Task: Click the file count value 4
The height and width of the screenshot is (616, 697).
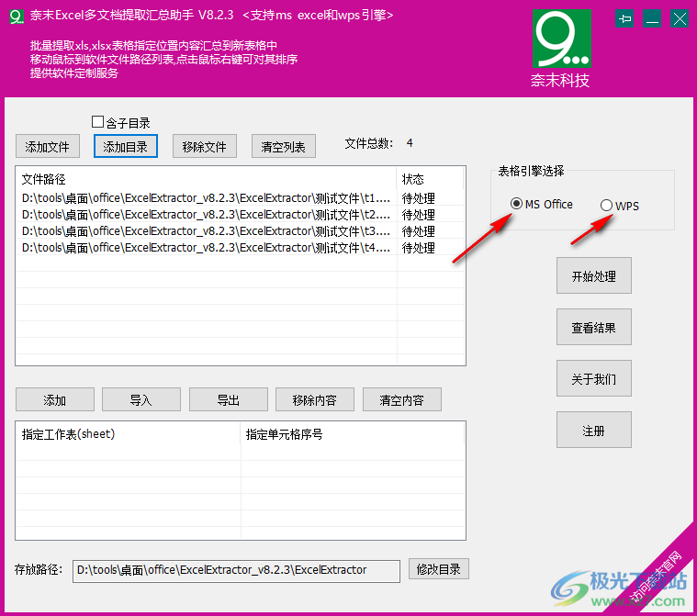Action: click(410, 142)
